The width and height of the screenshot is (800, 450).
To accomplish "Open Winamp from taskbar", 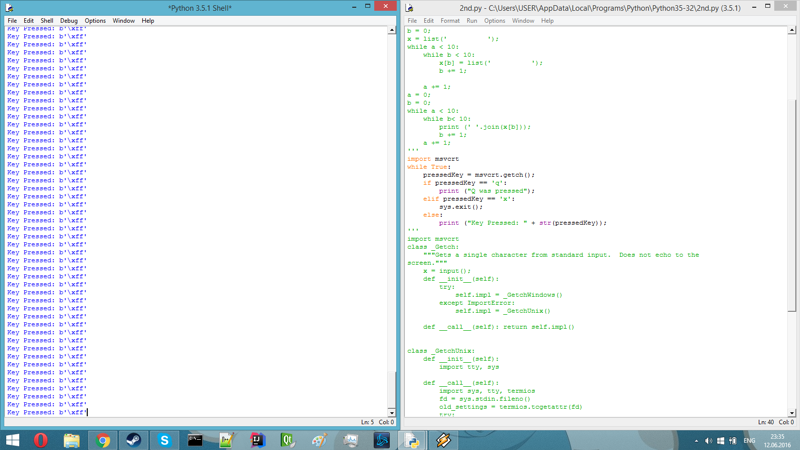I will (x=443, y=440).
